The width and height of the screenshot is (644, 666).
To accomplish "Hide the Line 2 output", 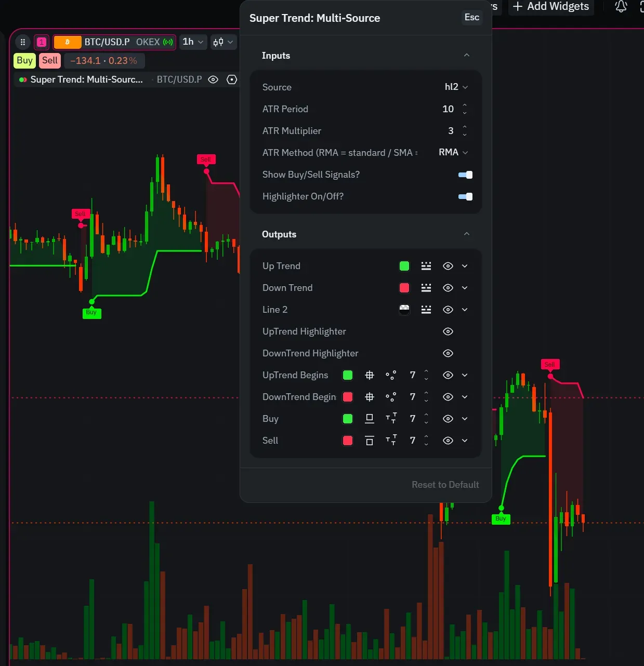I will coord(448,310).
